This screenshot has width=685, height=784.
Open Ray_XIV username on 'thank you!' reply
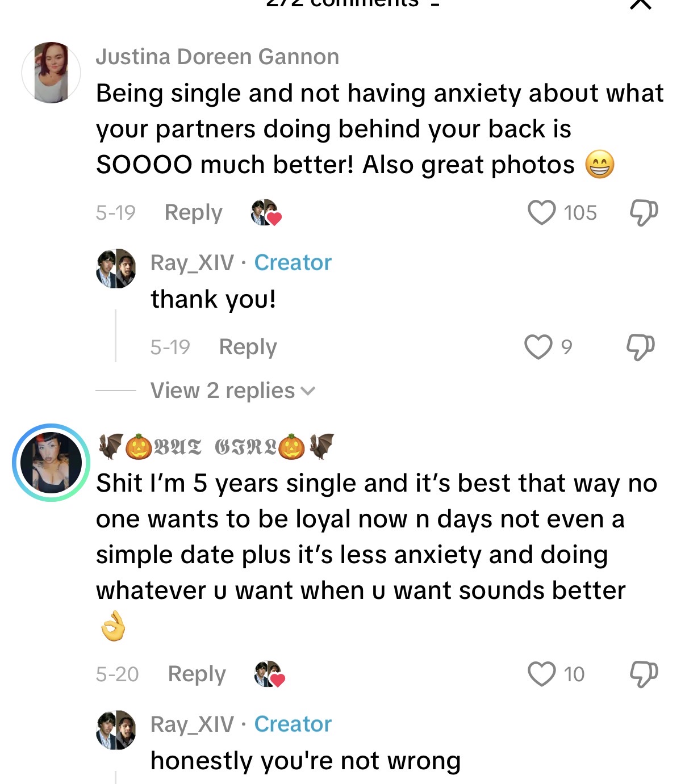coord(192,263)
